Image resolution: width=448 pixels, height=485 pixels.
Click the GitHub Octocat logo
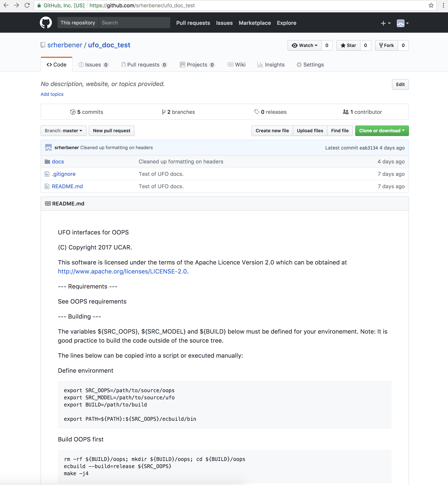pyautogui.click(x=46, y=23)
